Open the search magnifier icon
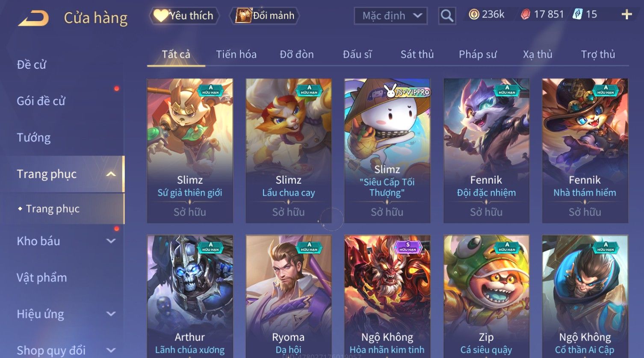644x358 pixels. (447, 16)
